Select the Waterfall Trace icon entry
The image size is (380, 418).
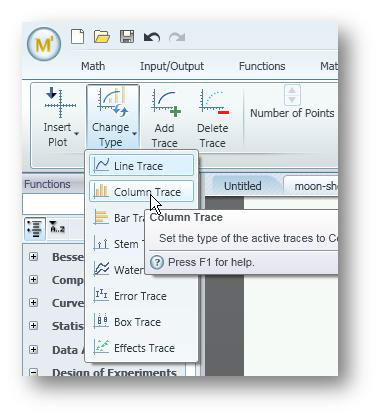point(101,269)
